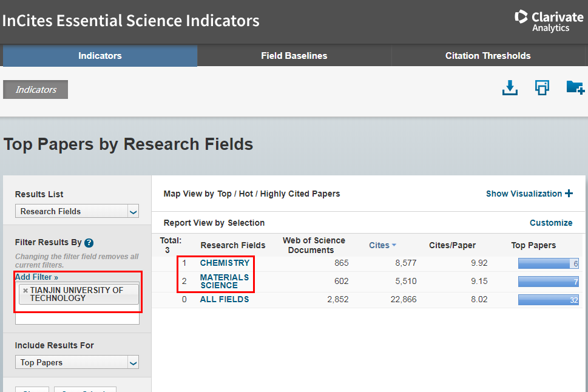Click the All Fields top papers bar showing 32

point(548,300)
